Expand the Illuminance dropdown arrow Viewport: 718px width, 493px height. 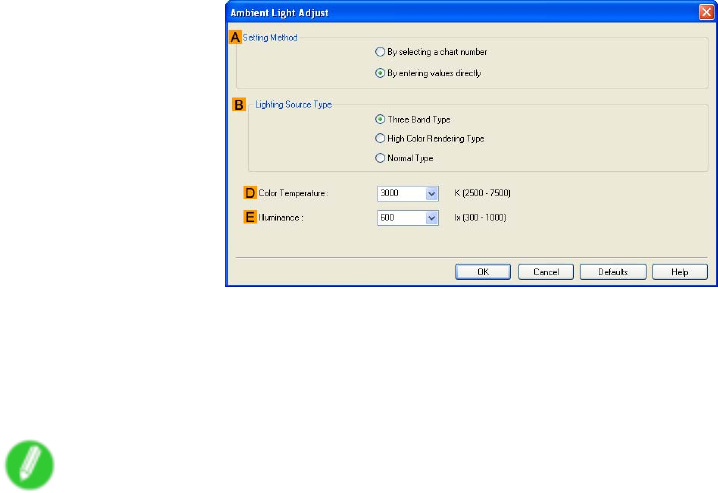(431, 218)
